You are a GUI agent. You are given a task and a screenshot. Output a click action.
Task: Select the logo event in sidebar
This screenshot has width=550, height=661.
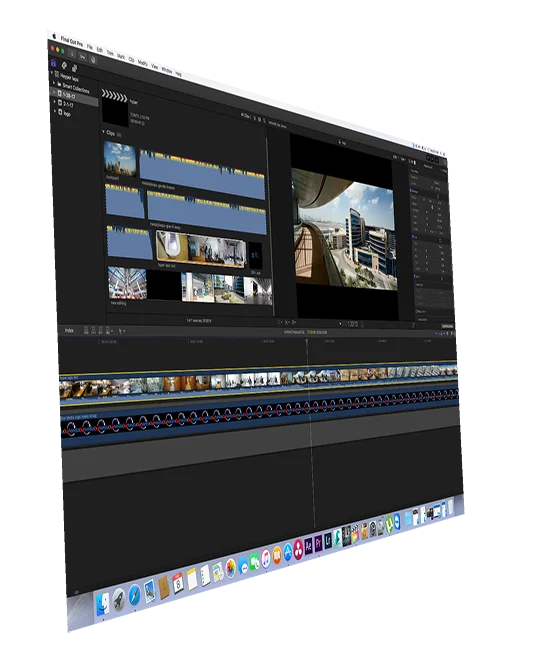click(x=67, y=113)
